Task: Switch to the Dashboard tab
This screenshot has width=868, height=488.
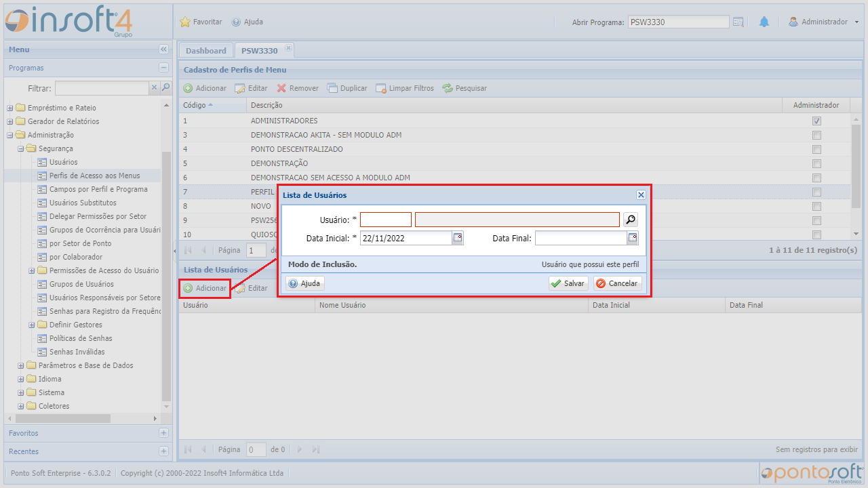Action: [x=205, y=51]
